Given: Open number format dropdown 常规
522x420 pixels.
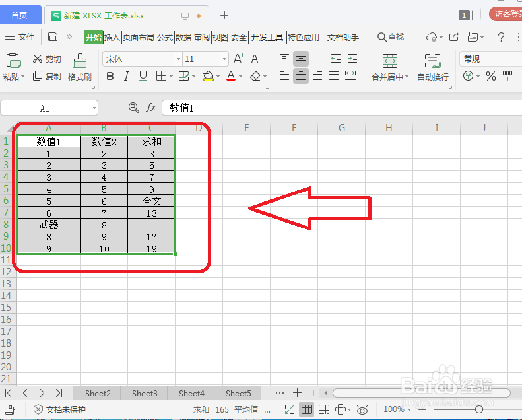Looking at the screenshot, I should 491,59.
